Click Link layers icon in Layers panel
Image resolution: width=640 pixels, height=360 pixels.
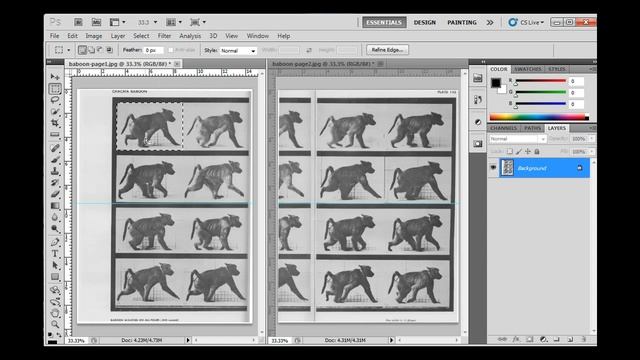[x=502, y=339]
